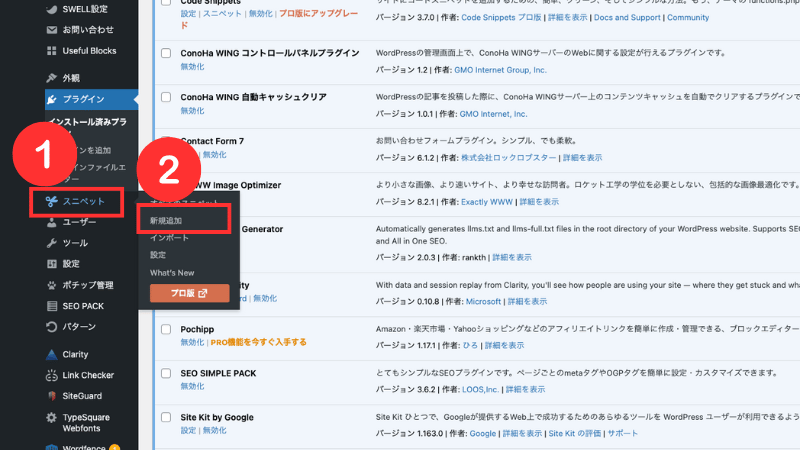Click 詳細を表示 in rankth row

pyautogui.click(x=512, y=257)
